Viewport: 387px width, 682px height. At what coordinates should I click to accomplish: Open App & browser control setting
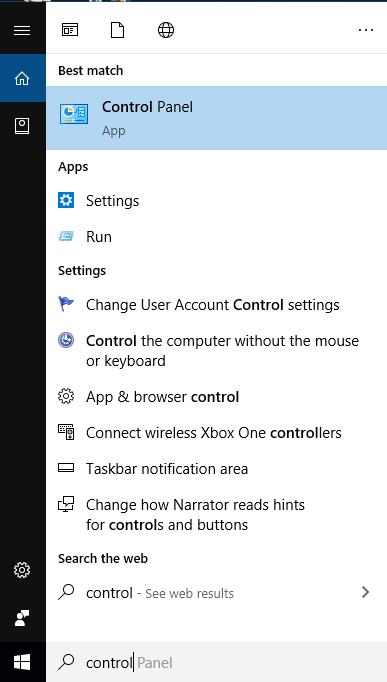217,397
